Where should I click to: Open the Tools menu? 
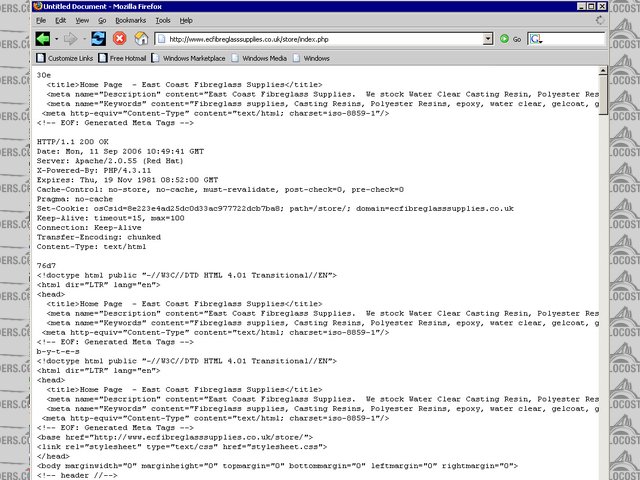pos(163,20)
